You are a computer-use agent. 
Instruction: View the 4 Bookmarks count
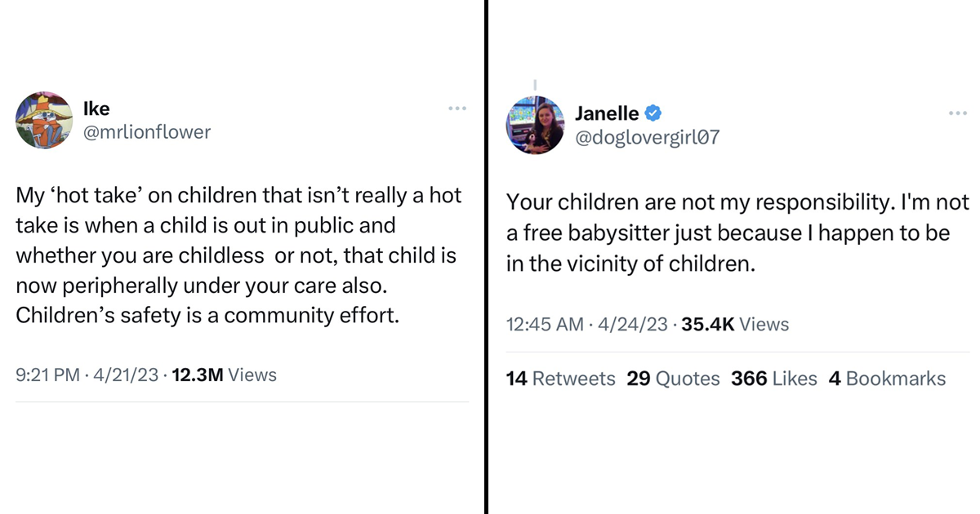coord(887,379)
